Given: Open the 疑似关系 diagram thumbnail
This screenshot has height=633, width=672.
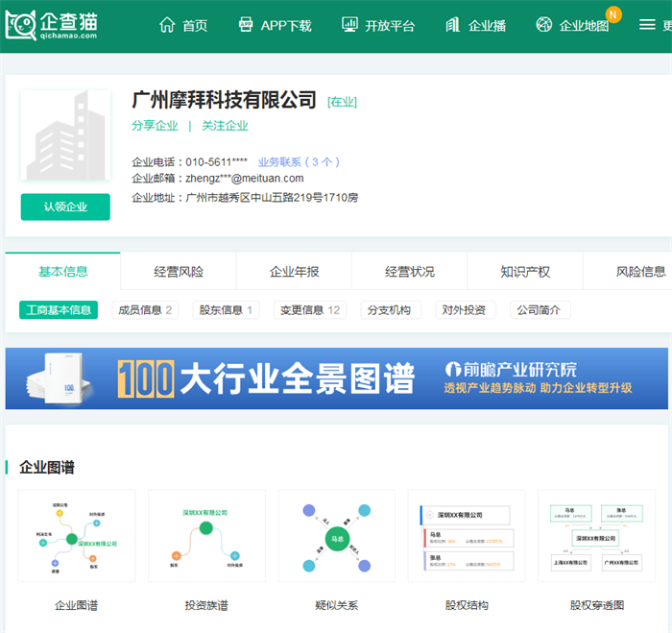Looking at the screenshot, I should 336,536.
